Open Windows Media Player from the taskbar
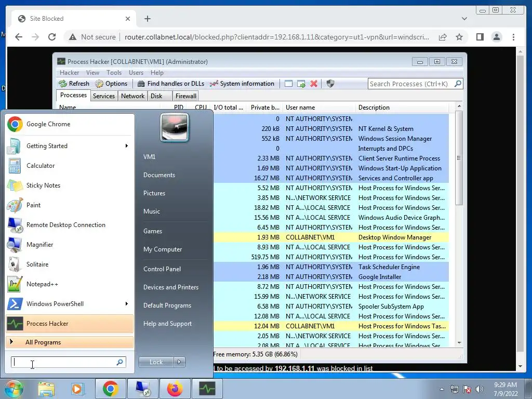 [x=77, y=389]
